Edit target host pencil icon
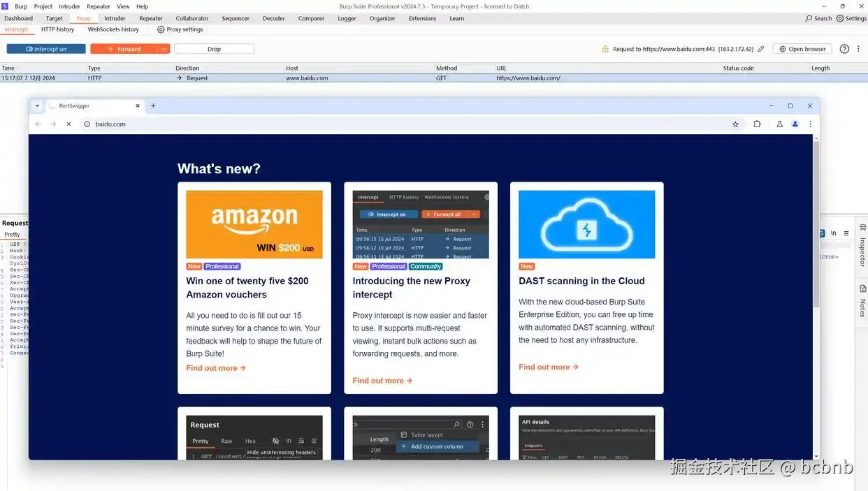Screen dimensions: 868x491 (x=761, y=49)
